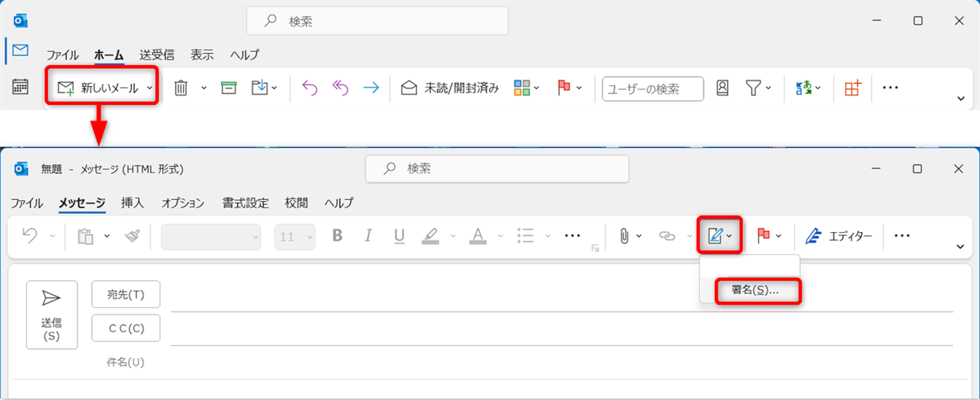Image resolution: width=980 pixels, height=400 pixels.
Task: Click the ユーザーの検索 people search field
Action: click(652, 89)
